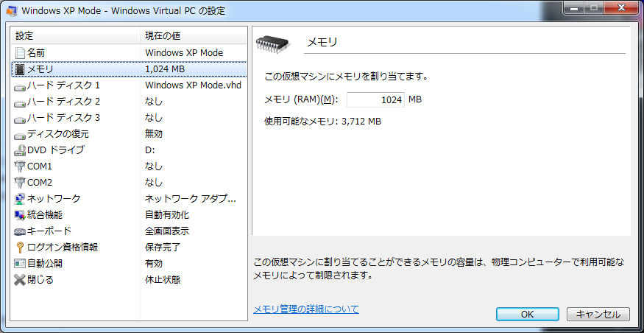Viewport: 644px width, 333px height.
Task: Open the DVD ドライブ setting
Action: 129,150
